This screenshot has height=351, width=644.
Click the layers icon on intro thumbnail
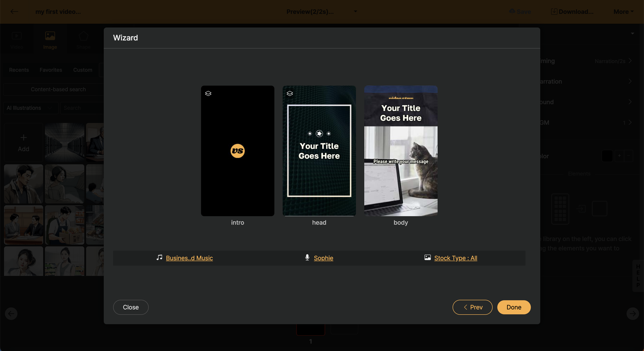[x=208, y=93]
